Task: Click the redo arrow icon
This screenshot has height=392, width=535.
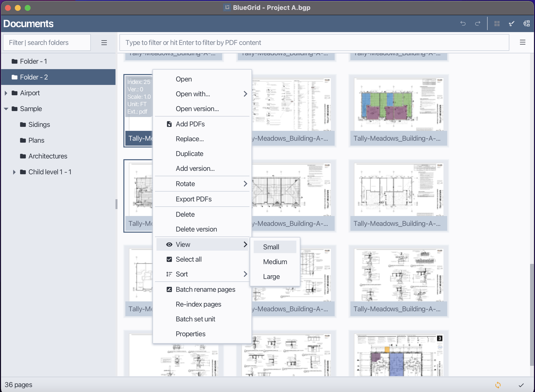Action: [478, 23]
